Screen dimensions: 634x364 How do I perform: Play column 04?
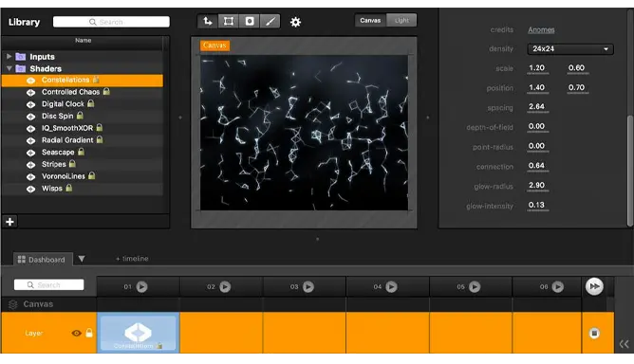click(391, 287)
